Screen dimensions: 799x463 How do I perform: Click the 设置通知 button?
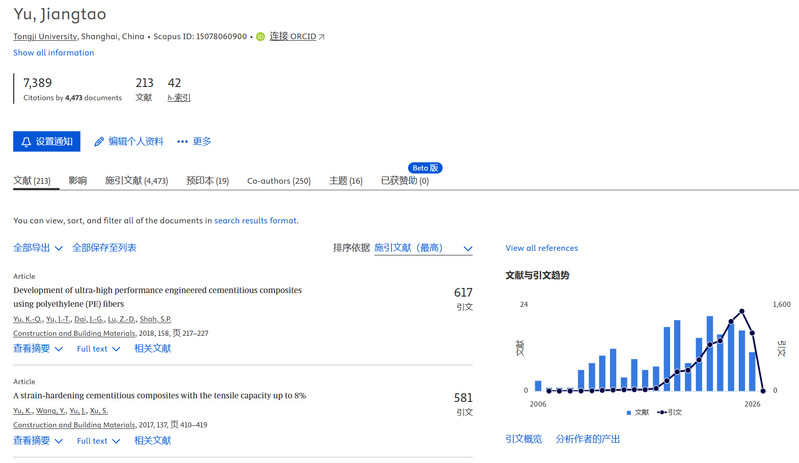[46, 142]
